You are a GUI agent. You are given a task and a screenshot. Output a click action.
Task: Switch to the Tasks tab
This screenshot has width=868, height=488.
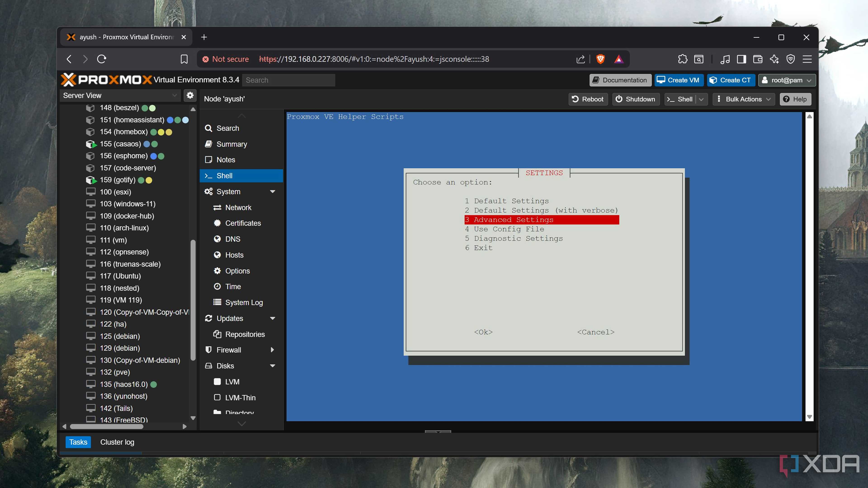[x=78, y=442]
